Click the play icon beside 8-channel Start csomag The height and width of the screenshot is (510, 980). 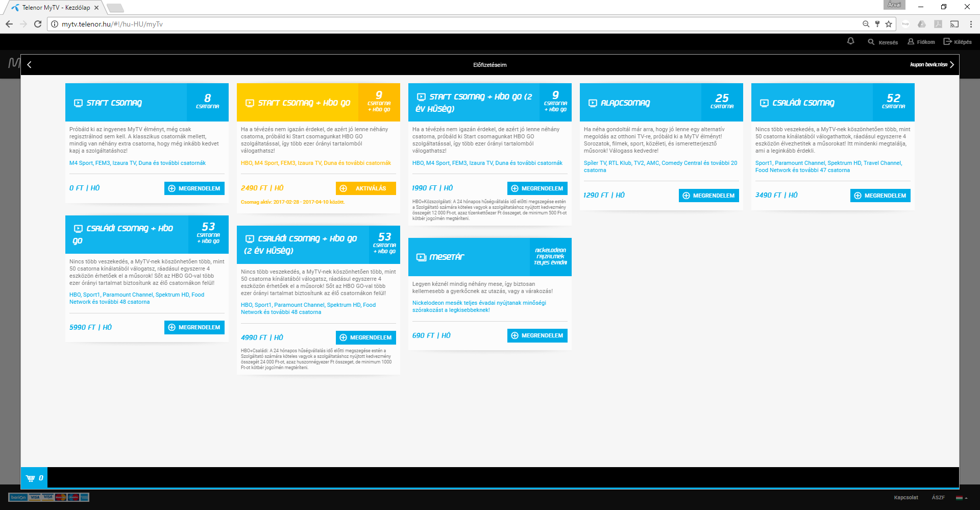(x=78, y=103)
